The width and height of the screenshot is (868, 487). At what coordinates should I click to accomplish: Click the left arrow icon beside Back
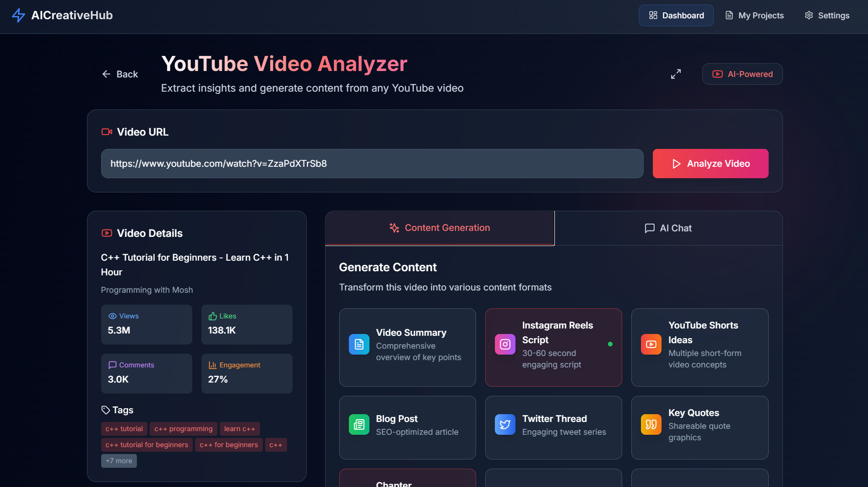click(106, 74)
